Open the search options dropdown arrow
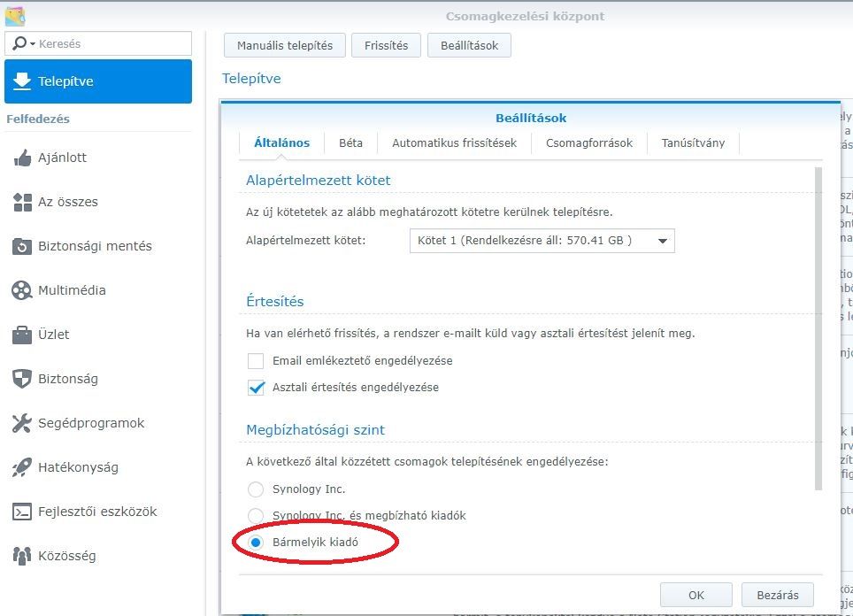The image size is (853, 616). 33,43
